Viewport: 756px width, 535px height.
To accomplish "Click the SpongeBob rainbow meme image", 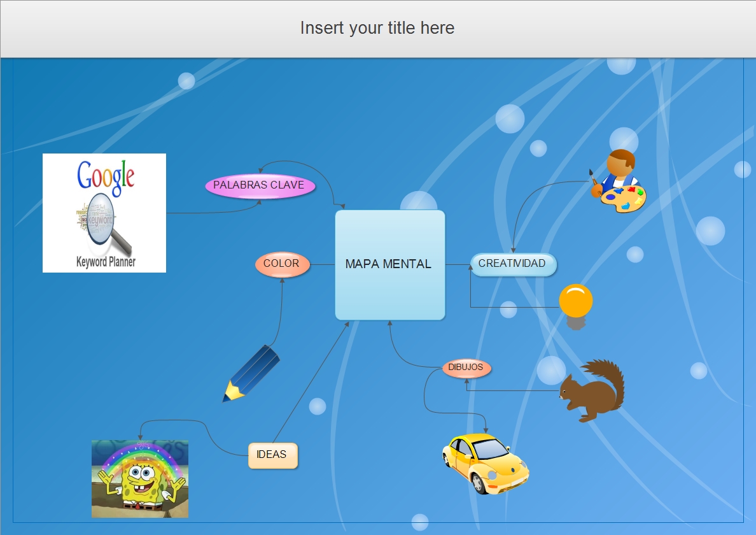I will click(x=139, y=479).
